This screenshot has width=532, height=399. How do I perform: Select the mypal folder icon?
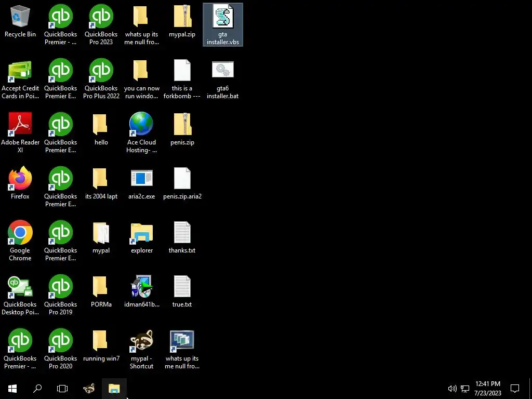[x=101, y=238]
